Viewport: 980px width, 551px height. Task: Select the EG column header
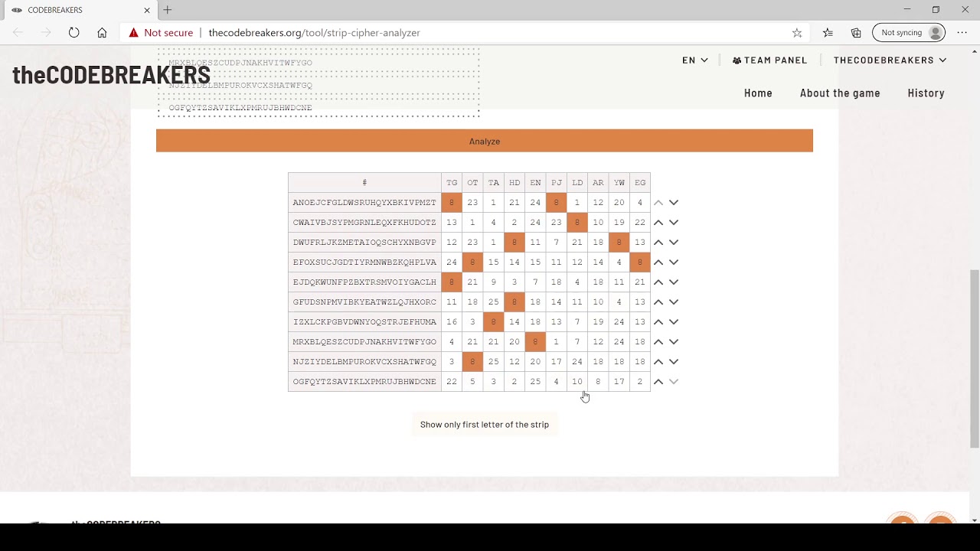pyautogui.click(x=640, y=183)
